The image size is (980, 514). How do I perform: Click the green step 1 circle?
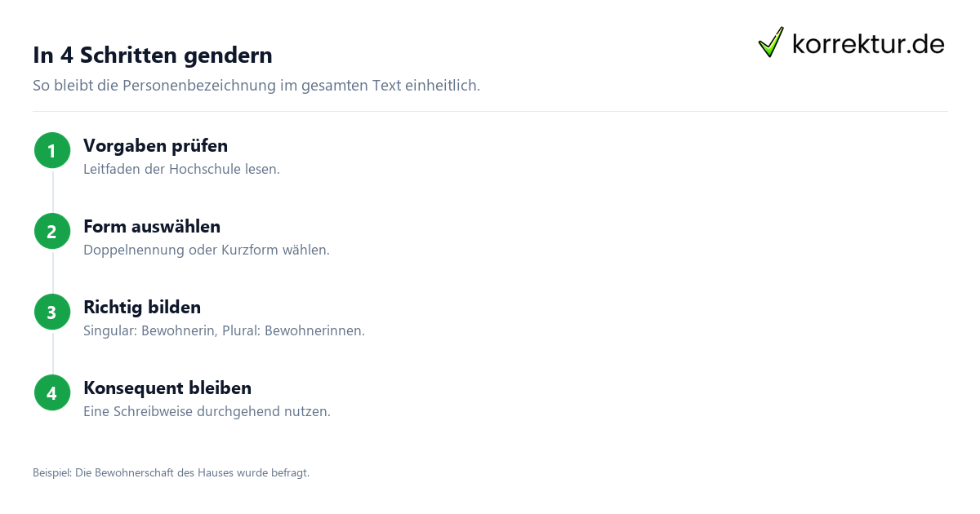(x=52, y=150)
